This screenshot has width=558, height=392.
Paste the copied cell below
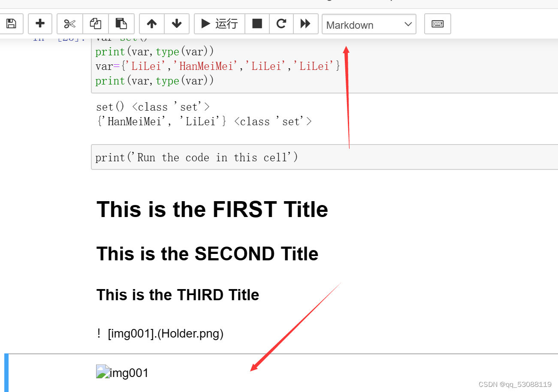click(x=121, y=24)
